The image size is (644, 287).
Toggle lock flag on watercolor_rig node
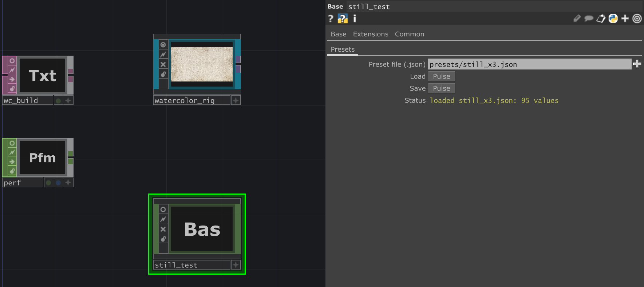pos(163,74)
